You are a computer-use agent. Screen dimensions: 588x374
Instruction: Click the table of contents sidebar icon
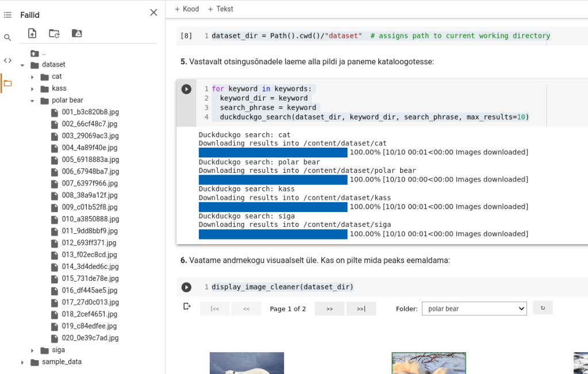7,15
